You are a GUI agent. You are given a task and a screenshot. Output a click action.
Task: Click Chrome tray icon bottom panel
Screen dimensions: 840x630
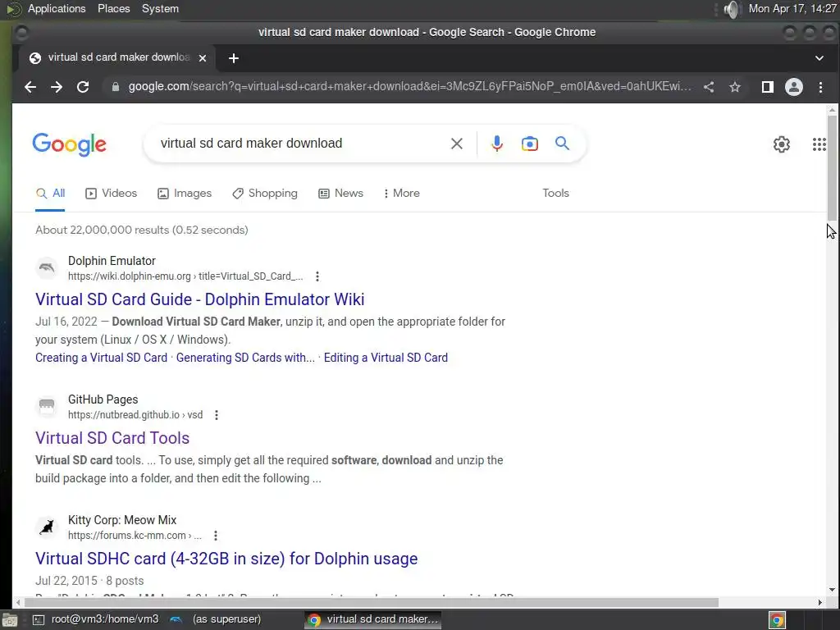click(777, 620)
